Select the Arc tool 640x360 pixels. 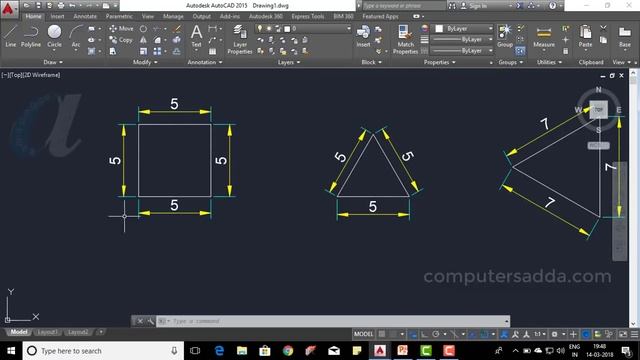[x=76, y=36]
